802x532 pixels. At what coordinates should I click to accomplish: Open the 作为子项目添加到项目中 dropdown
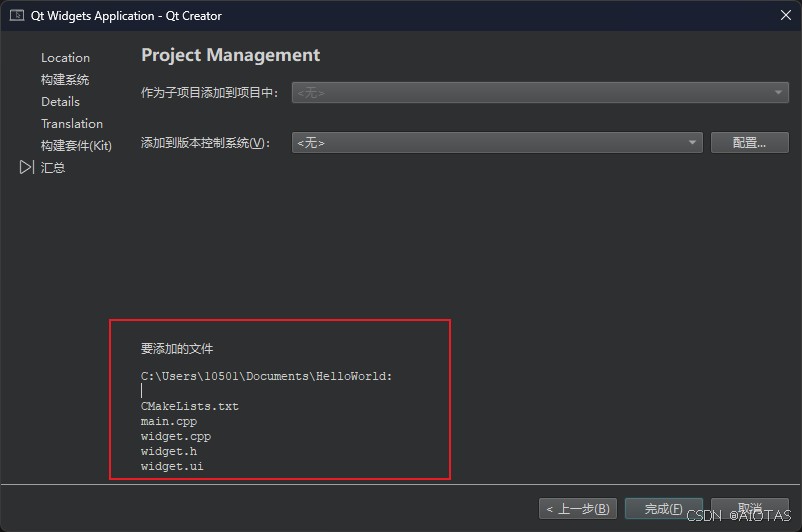pos(540,93)
